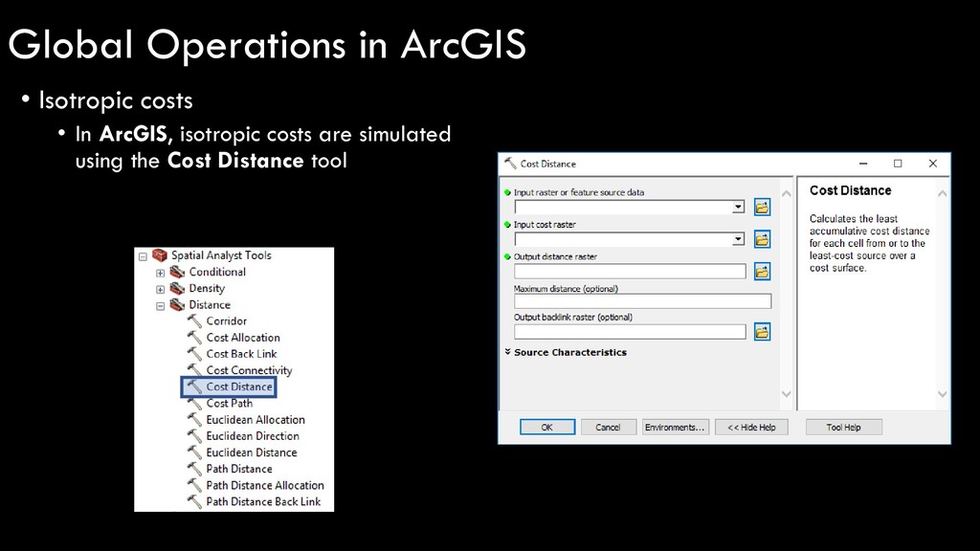Click the help panel scroll up arrow
The image size is (980, 551).
[943, 193]
